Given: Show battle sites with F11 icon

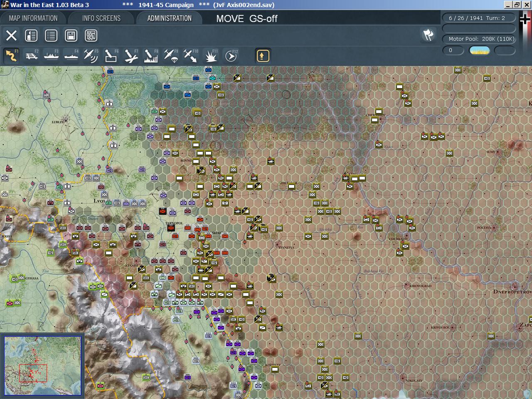Looking at the screenshot, I should [211, 56].
